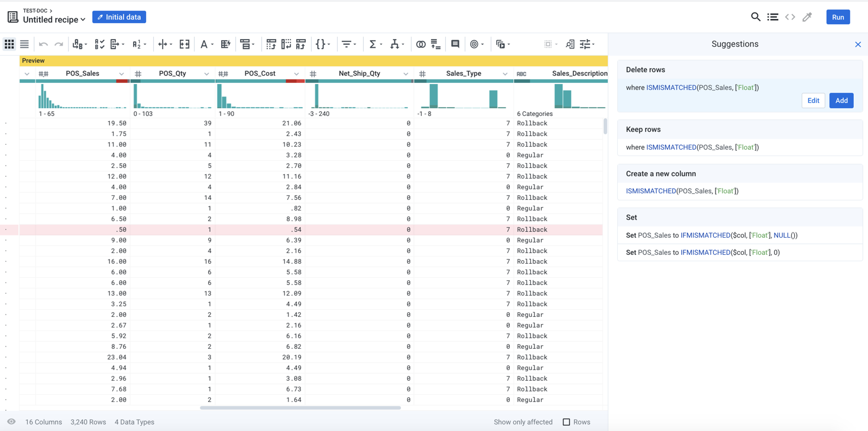Screen dimensions: 868x431
Task: Click the aggregate sigma icon
Action: [373, 44]
